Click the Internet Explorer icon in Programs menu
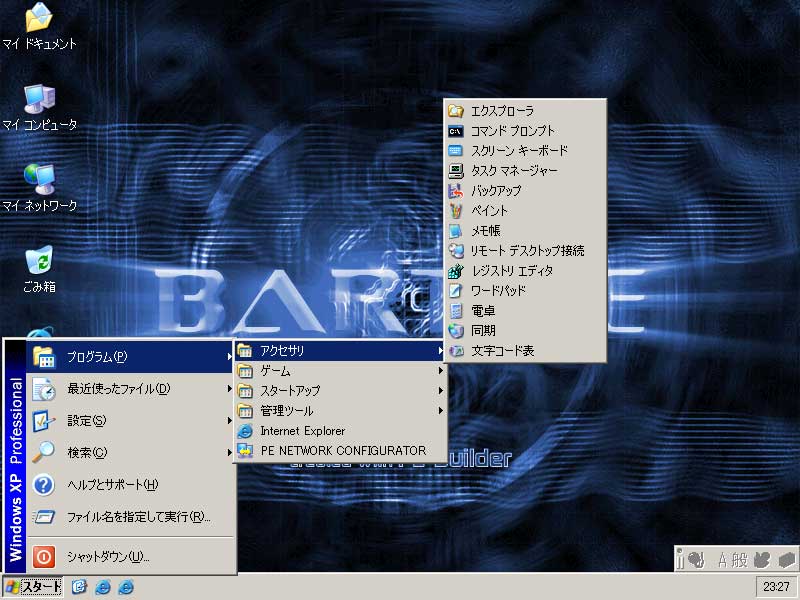 (x=245, y=431)
